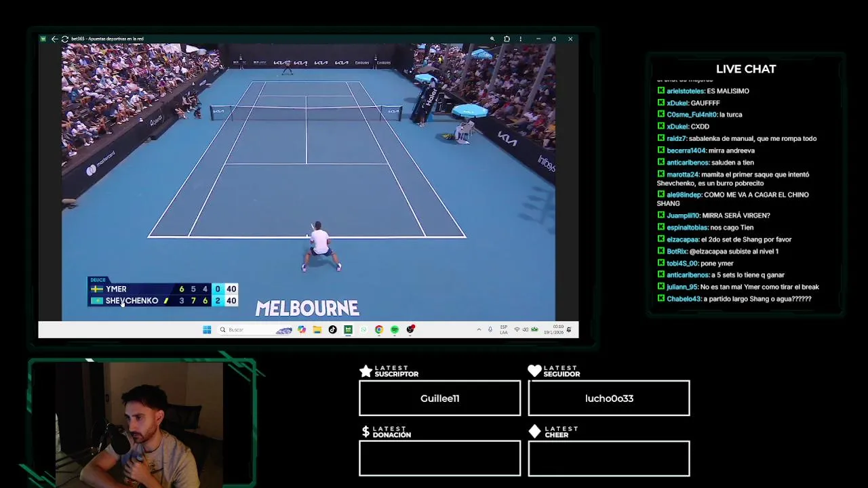This screenshot has width=868, height=488.
Task: Open the volume speaker tray icon
Action: pos(526,329)
